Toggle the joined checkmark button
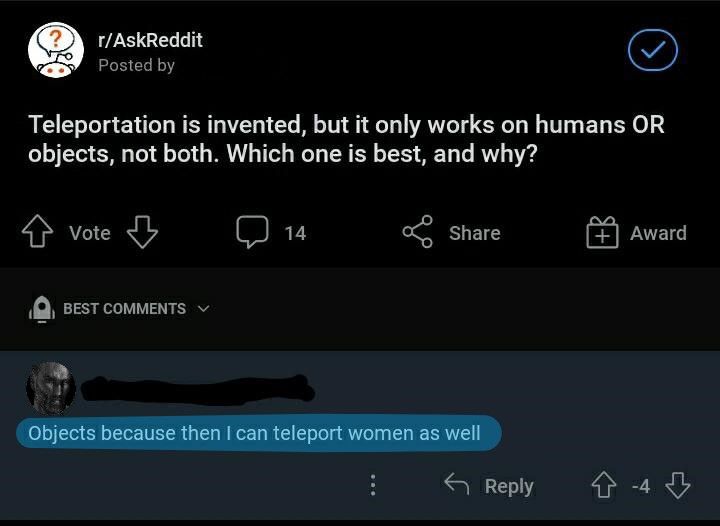Image resolution: width=720 pixels, height=526 pixels. (652, 50)
